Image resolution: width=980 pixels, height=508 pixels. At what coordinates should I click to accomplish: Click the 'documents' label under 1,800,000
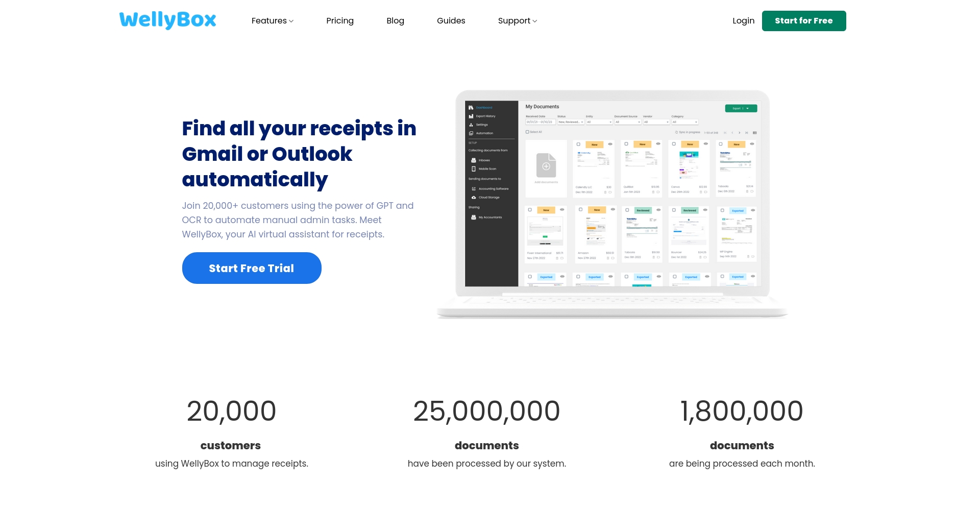tap(742, 446)
